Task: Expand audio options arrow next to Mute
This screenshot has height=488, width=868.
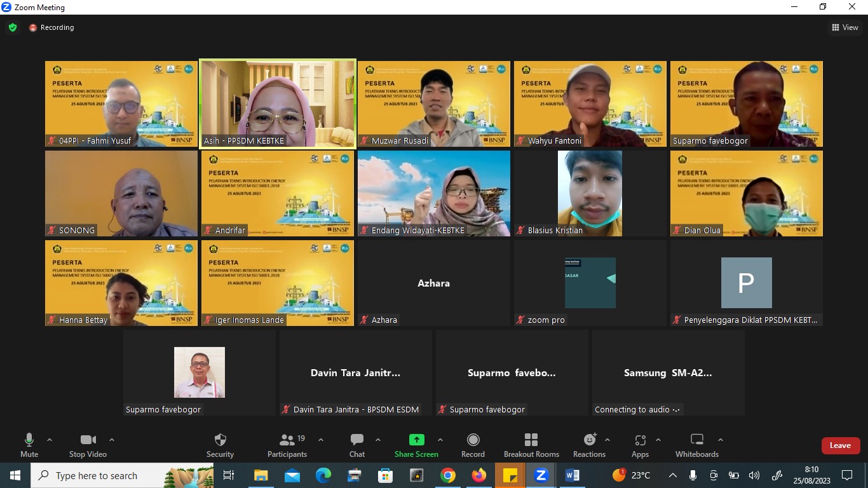Action: point(50,440)
